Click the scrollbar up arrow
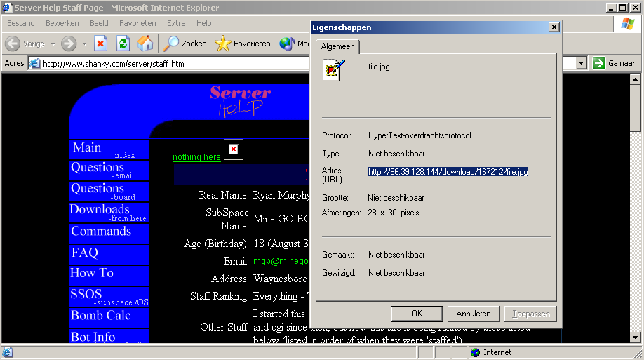The width and height of the screenshot is (644, 360). 636,79
